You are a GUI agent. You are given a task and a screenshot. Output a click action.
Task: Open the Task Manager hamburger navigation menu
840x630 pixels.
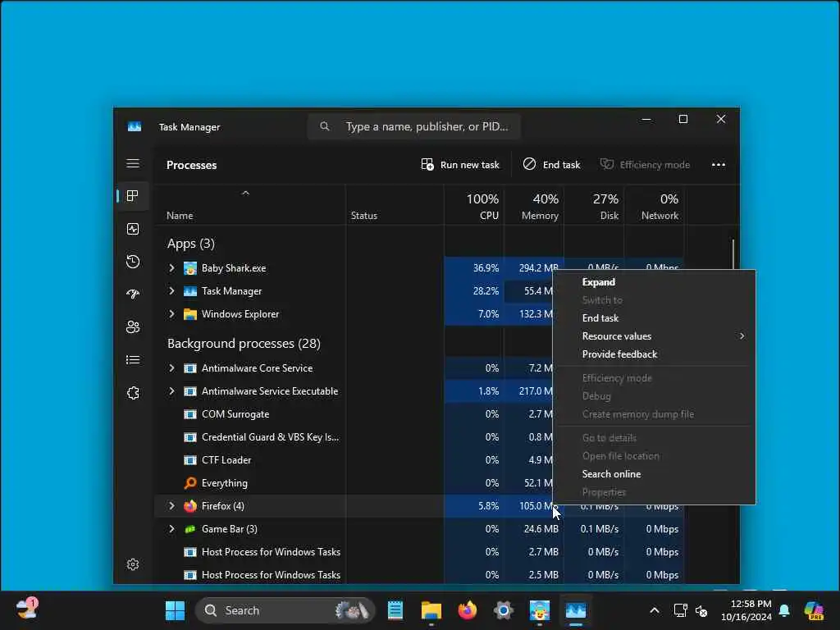click(x=133, y=163)
